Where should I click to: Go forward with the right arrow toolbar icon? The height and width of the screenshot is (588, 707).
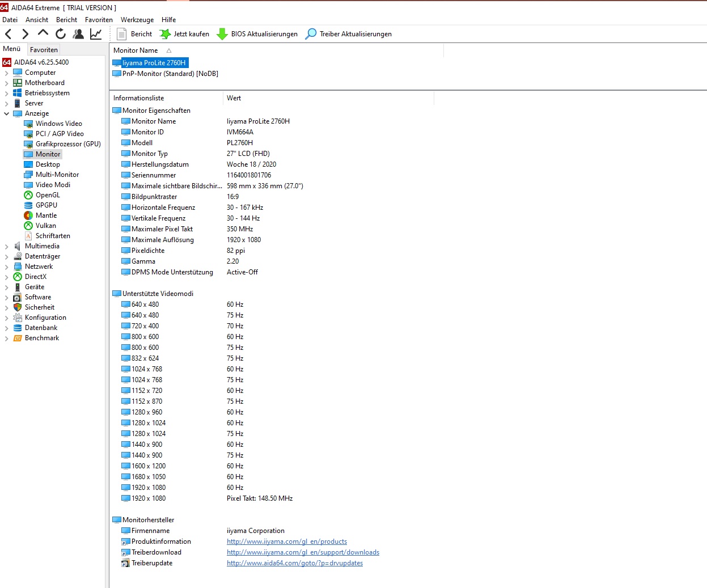(26, 34)
